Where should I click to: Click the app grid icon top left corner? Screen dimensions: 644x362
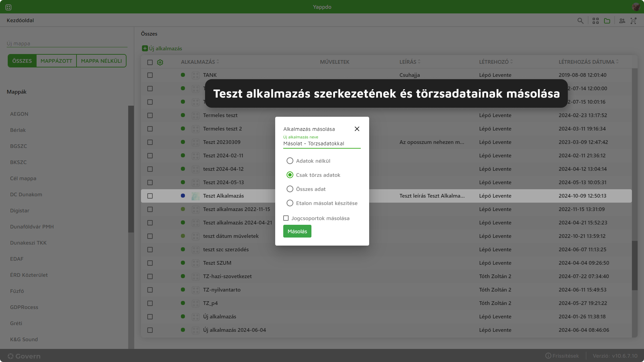[8, 7]
